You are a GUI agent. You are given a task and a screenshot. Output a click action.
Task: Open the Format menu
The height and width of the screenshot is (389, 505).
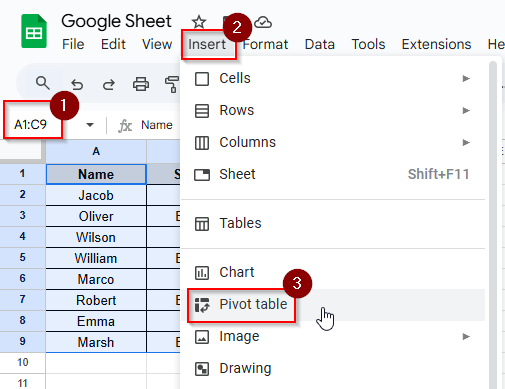pyautogui.click(x=265, y=44)
